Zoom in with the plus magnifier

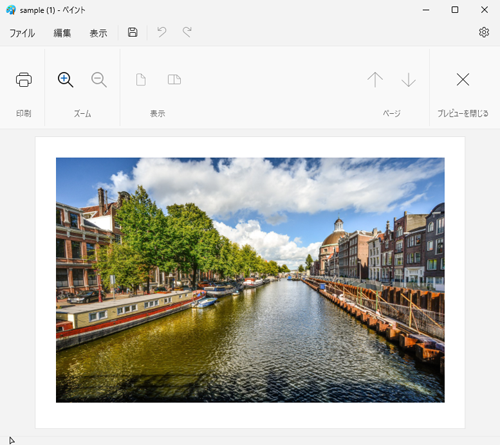coord(65,80)
